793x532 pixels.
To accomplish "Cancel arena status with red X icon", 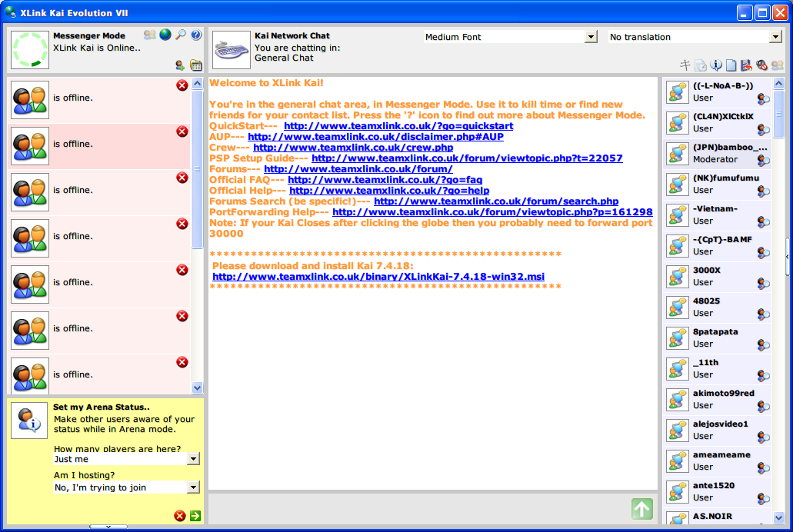I will (x=179, y=516).
